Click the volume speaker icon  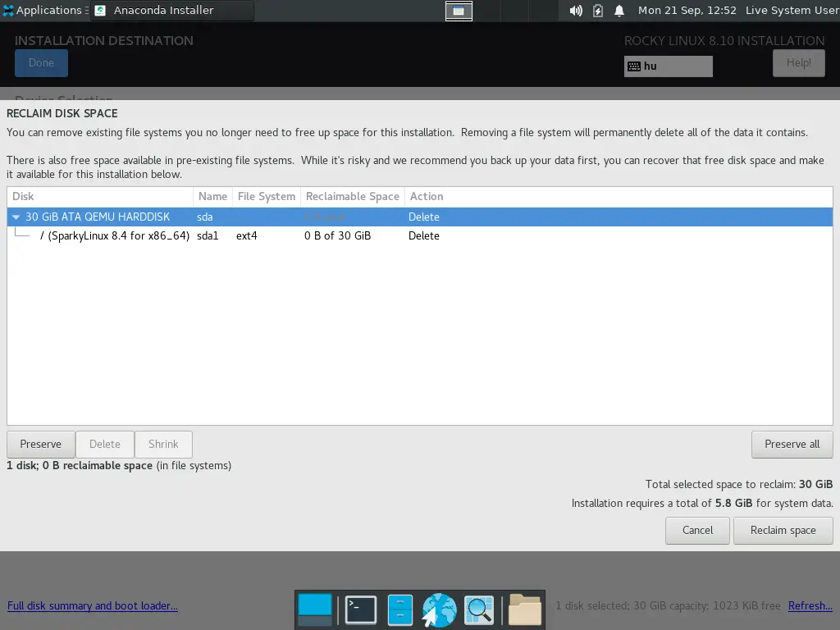(576, 11)
